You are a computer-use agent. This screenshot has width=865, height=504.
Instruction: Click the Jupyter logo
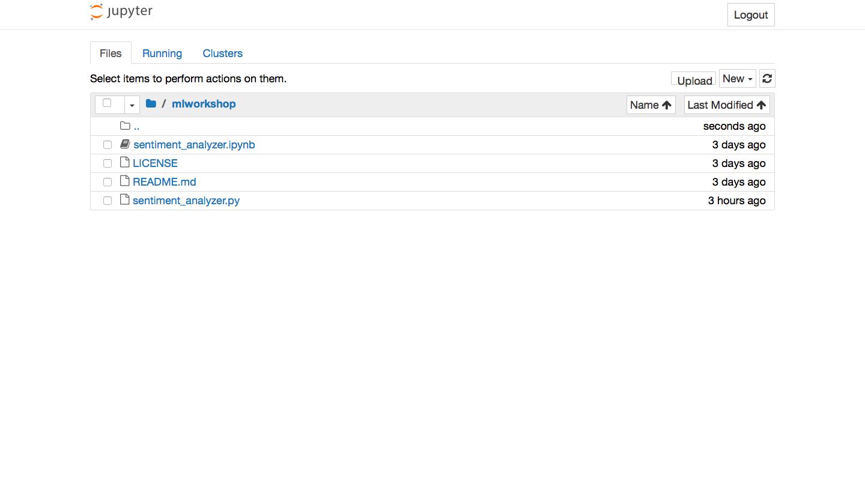click(x=121, y=11)
